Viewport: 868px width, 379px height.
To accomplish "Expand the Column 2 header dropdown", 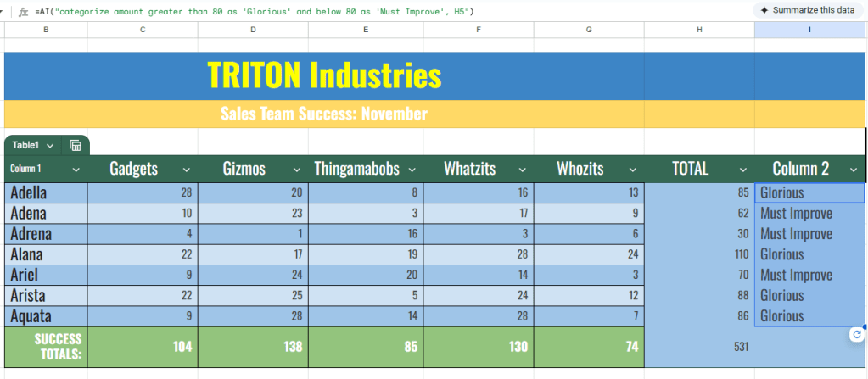I will coord(851,169).
